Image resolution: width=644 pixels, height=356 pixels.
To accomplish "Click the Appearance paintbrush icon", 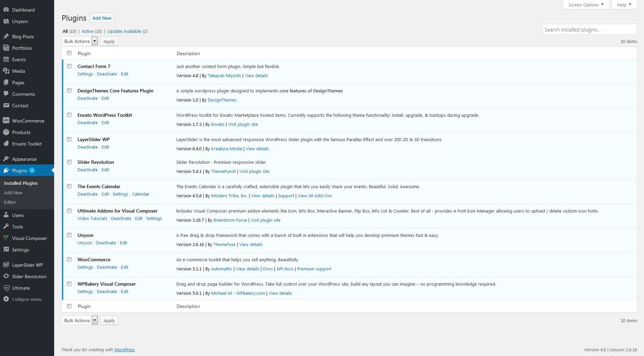I will (x=6, y=159).
